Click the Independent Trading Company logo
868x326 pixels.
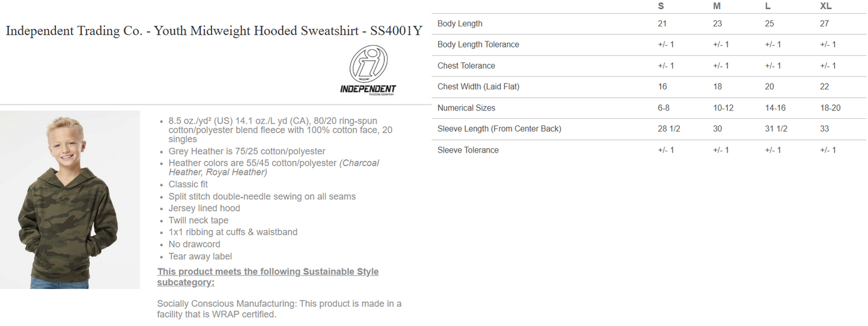coord(368,71)
